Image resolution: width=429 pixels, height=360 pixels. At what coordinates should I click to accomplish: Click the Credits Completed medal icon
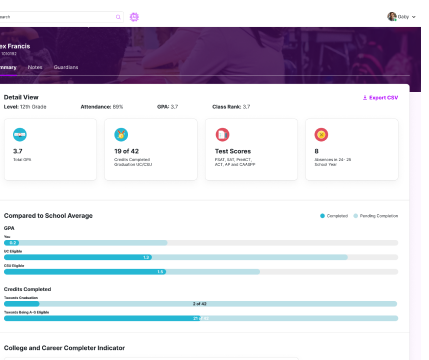point(121,135)
